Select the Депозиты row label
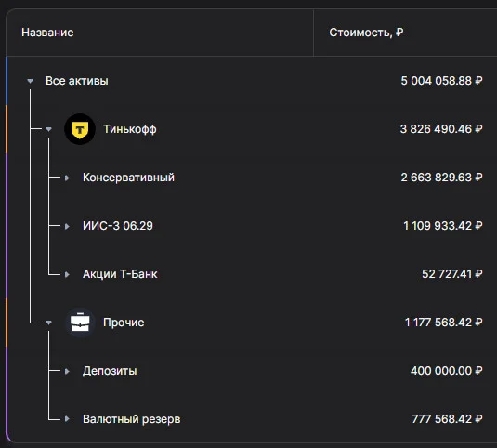 point(110,371)
